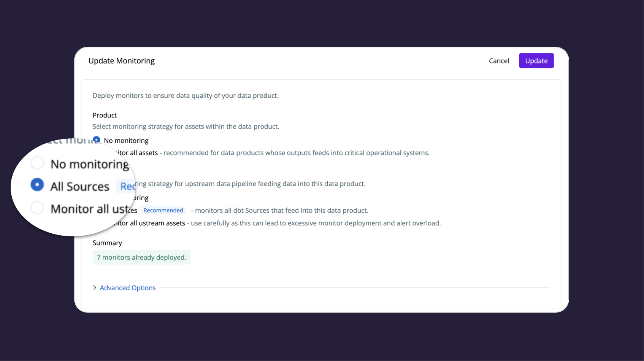Click the Cancel button

(499, 60)
